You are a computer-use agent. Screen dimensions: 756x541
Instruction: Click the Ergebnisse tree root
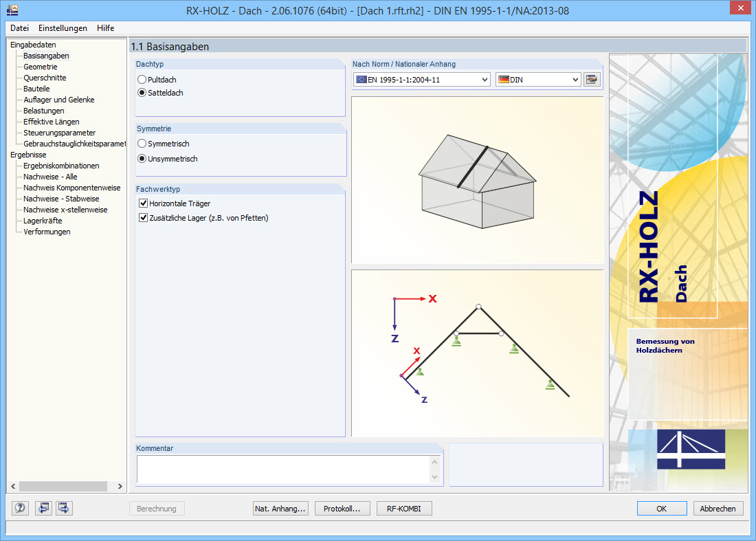pyautogui.click(x=28, y=155)
